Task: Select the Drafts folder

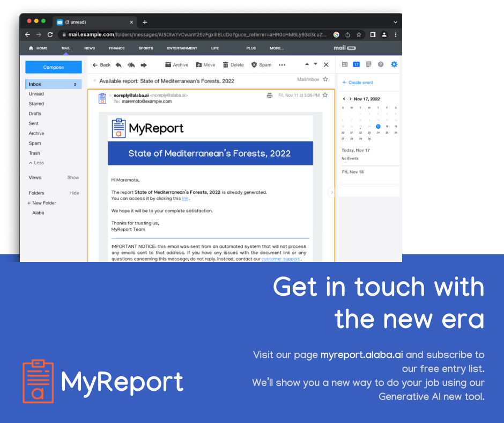Action: [x=35, y=114]
